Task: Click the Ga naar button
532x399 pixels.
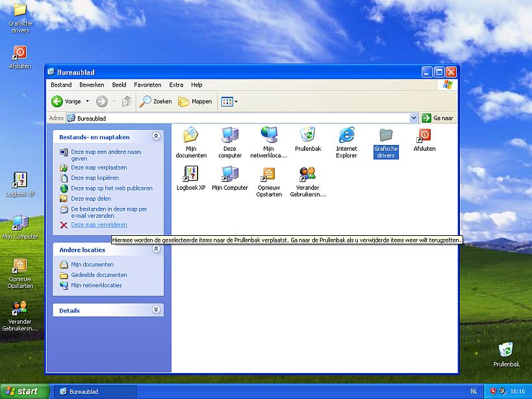Action: pos(437,118)
